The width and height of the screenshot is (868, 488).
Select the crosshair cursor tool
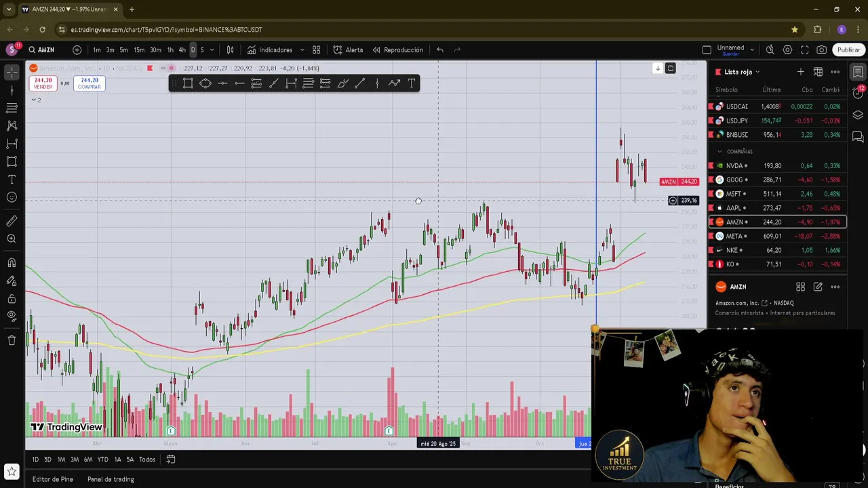pyautogui.click(x=12, y=72)
